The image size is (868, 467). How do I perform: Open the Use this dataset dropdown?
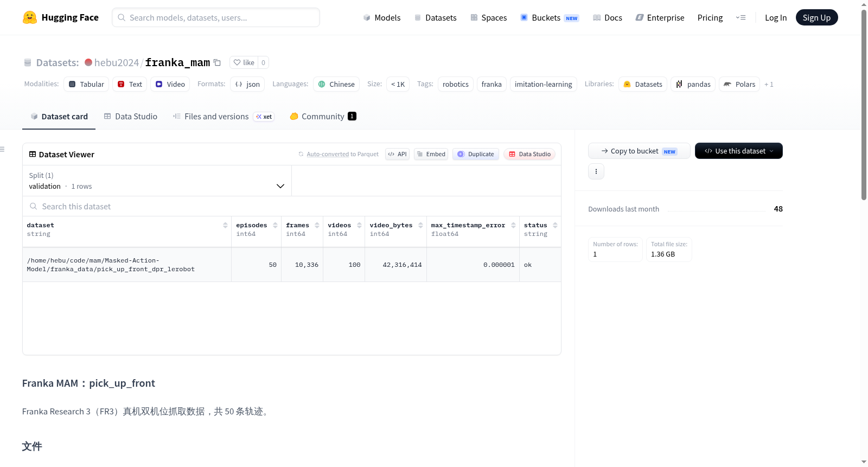pyautogui.click(x=739, y=151)
